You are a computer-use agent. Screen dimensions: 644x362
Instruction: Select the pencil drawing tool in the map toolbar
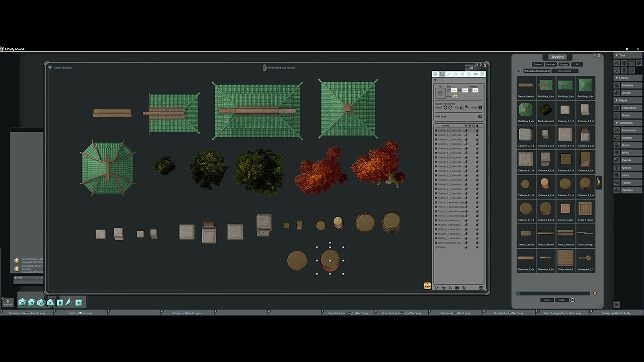(449, 74)
